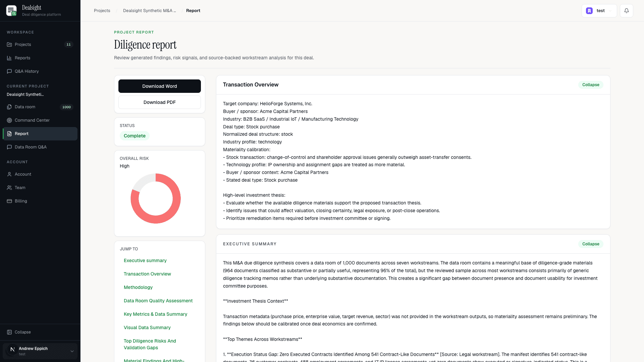Image resolution: width=644 pixels, height=362 pixels.
Task: Click the sidebar Collapse panel icon
Action: [9, 332]
